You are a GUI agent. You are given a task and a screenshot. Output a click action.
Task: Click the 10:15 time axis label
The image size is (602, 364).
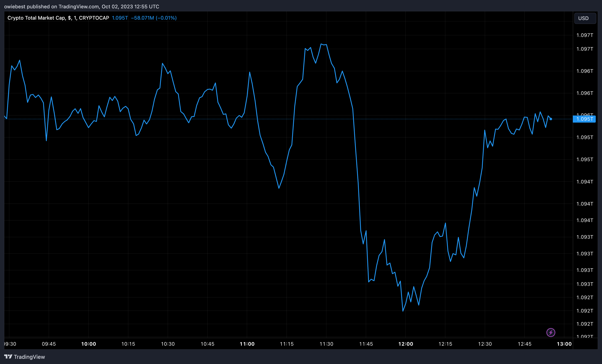click(x=128, y=344)
